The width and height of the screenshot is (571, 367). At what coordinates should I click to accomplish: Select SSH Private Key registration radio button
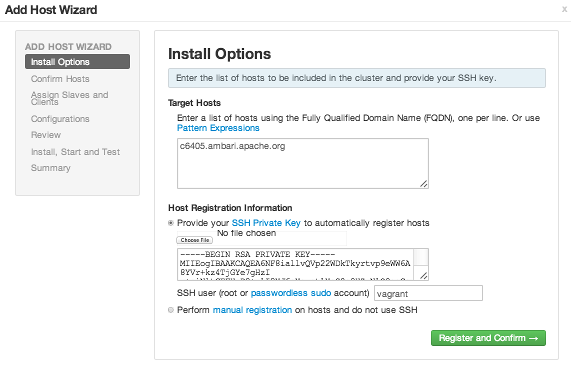(171, 223)
